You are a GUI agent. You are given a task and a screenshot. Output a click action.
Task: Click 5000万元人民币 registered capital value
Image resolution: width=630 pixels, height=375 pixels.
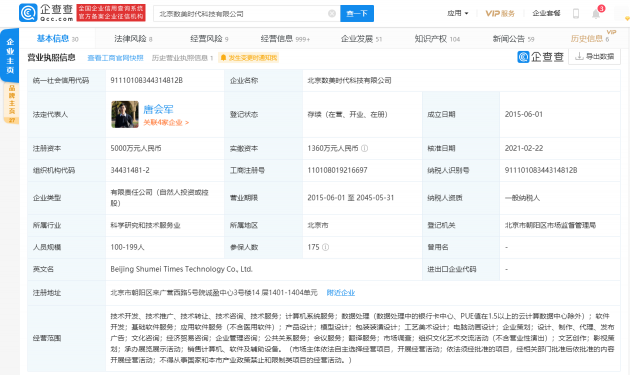coord(136,148)
